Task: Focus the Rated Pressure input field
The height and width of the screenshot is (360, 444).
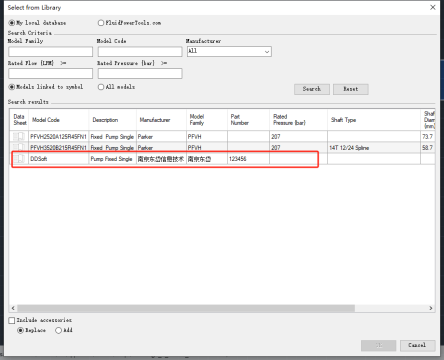Action: (x=140, y=73)
